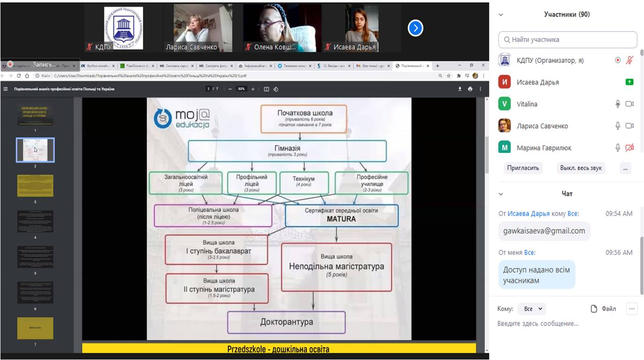Click the Пригласить button

[523, 168]
